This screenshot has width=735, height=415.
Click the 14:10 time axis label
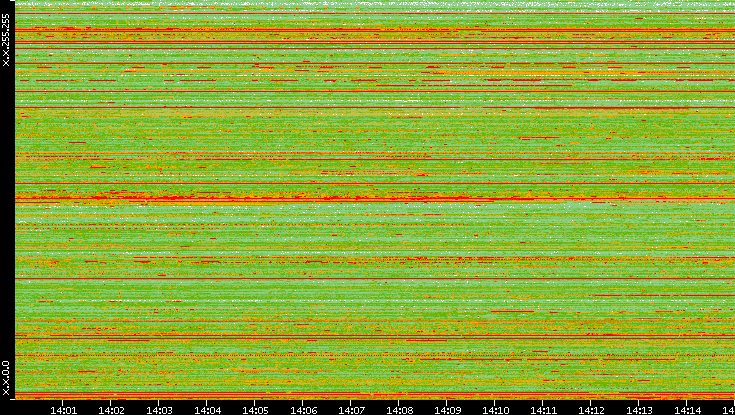(495, 410)
